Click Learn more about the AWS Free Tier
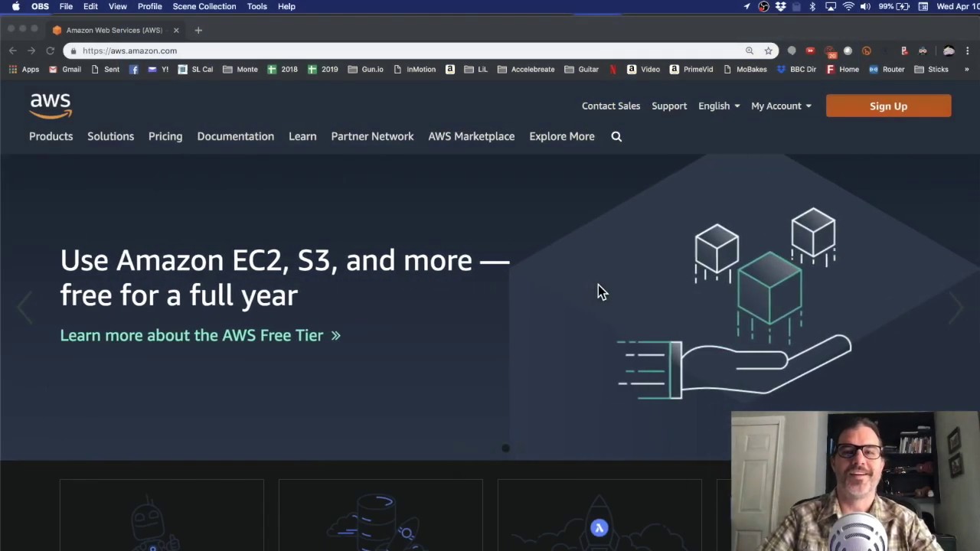Image resolution: width=980 pixels, height=551 pixels. [x=200, y=335]
